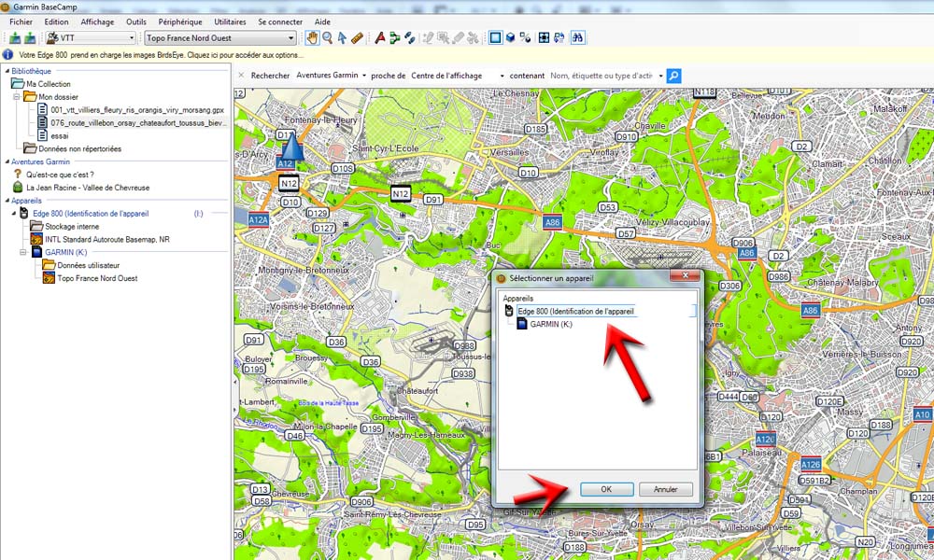Close the Sélectionner un appareil dialog
The image size is (934, 560).
pyautogui.click(x=685, y=275)
